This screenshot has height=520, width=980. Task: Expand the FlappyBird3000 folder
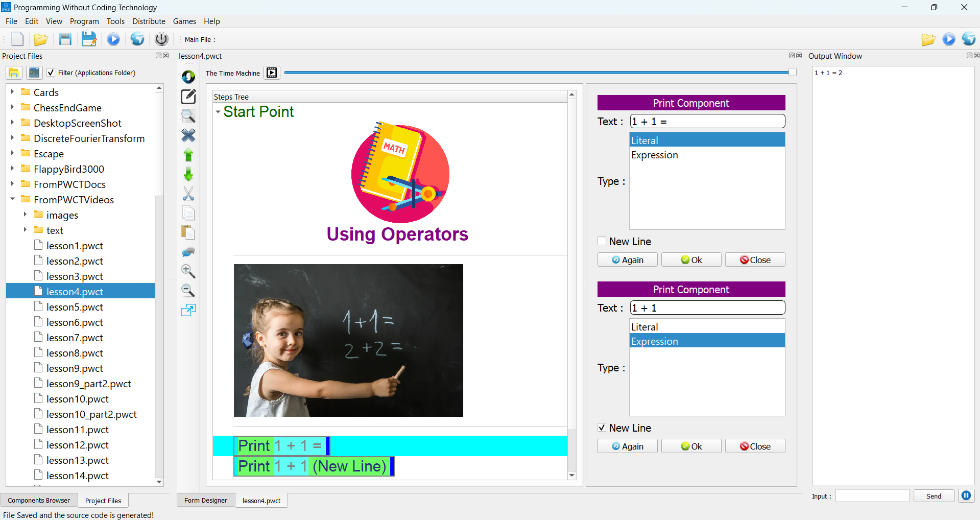point(12,169)
